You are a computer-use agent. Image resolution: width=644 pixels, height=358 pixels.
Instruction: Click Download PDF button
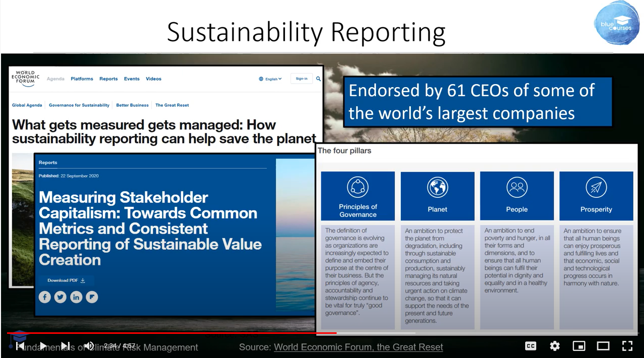click(x=66, y=280)
